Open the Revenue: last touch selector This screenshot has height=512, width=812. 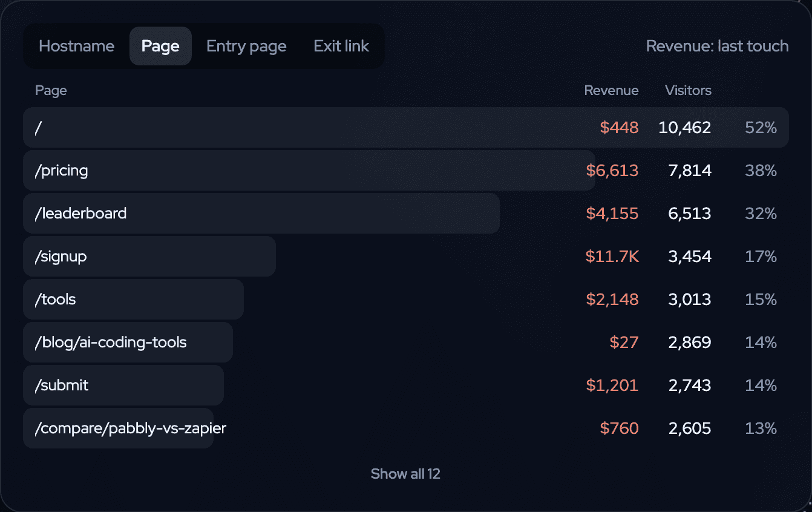point(717,46)
